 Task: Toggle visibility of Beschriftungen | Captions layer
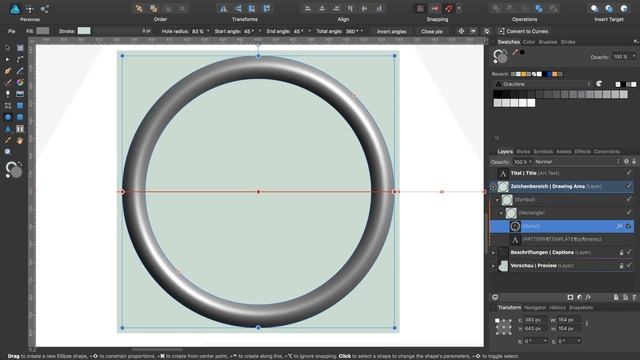[629, 252]
